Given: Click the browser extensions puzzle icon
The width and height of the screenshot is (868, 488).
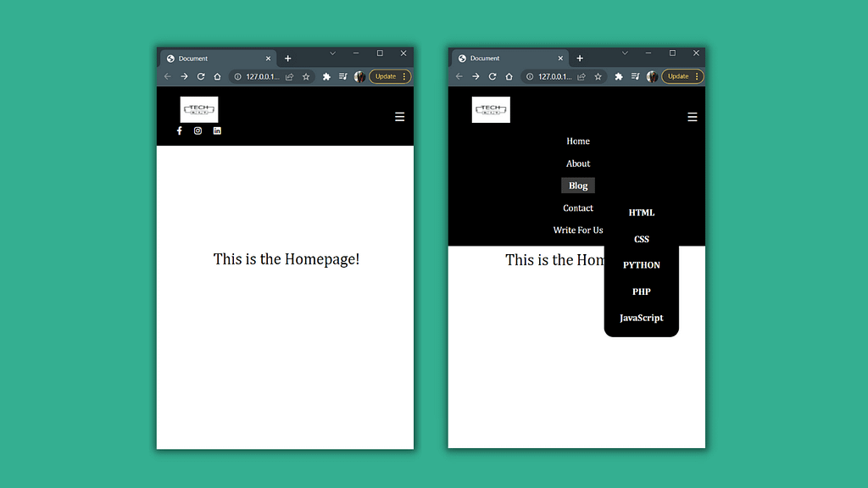Looking at the screenshot, I should coord(326,76).
